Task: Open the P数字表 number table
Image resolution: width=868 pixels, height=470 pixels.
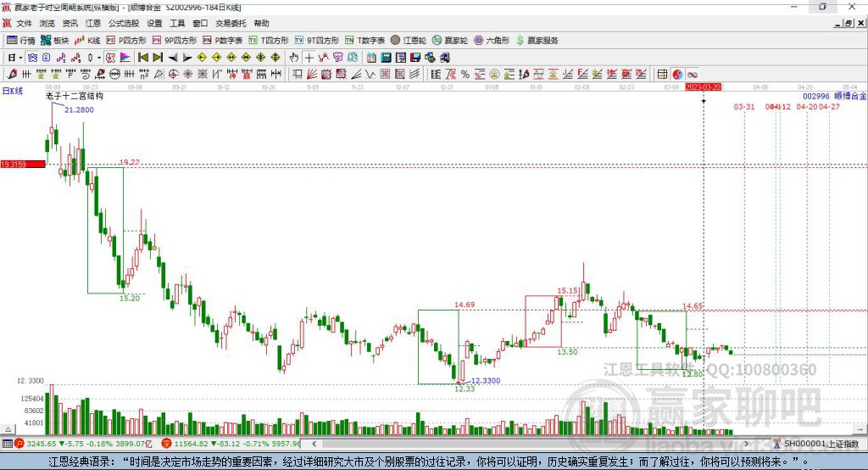Action: 223,41
